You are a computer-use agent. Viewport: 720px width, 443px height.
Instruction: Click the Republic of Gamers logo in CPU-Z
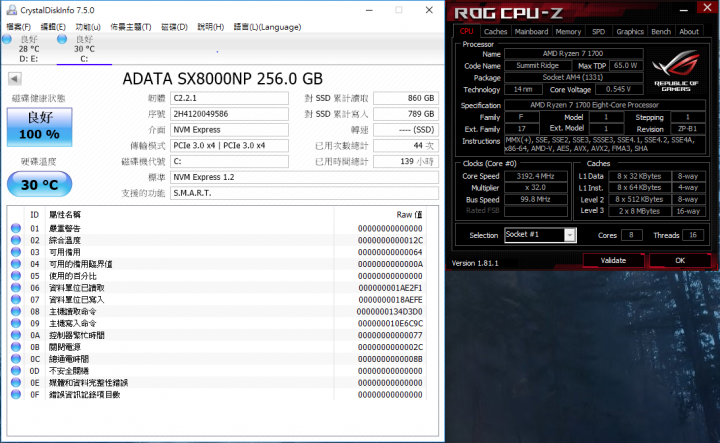click(676, 70)
